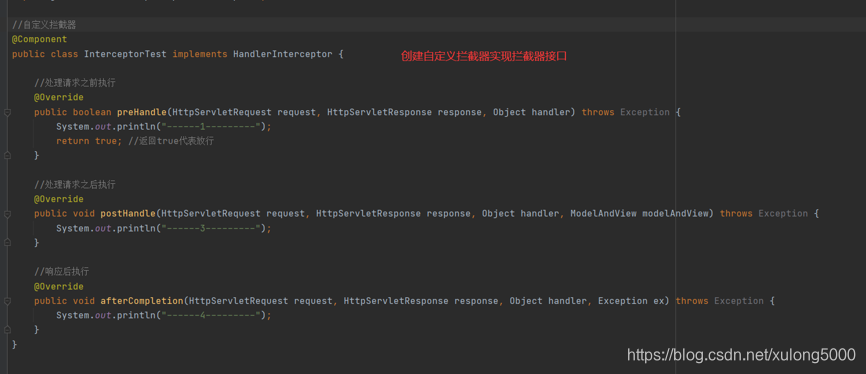
Task: Click the @Override annotation above preHandle
Action: [59, 97]
